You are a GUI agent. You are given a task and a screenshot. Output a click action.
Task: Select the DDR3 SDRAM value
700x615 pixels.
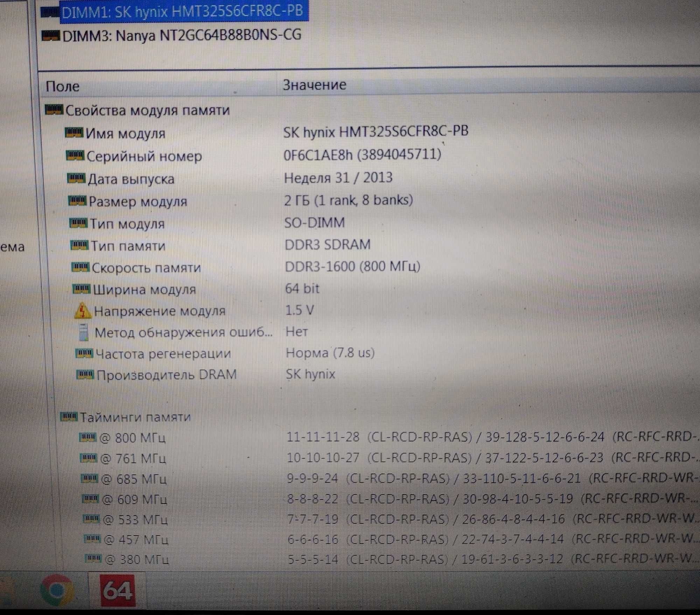(x=328, y=245)
